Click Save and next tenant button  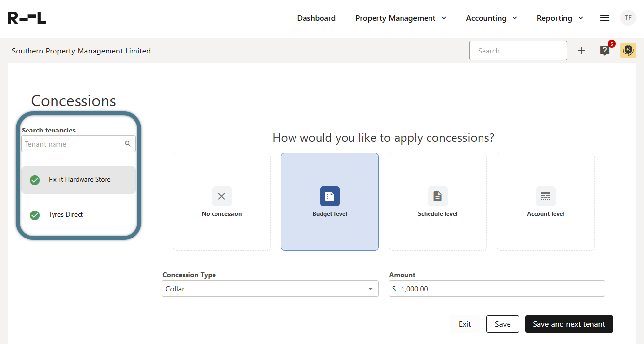pyautogui.click(x=569, y=324)
